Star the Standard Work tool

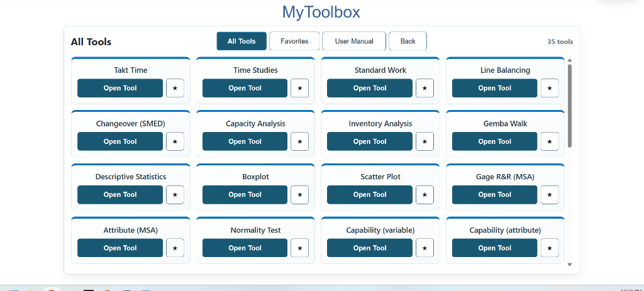[x=425, y=88]
